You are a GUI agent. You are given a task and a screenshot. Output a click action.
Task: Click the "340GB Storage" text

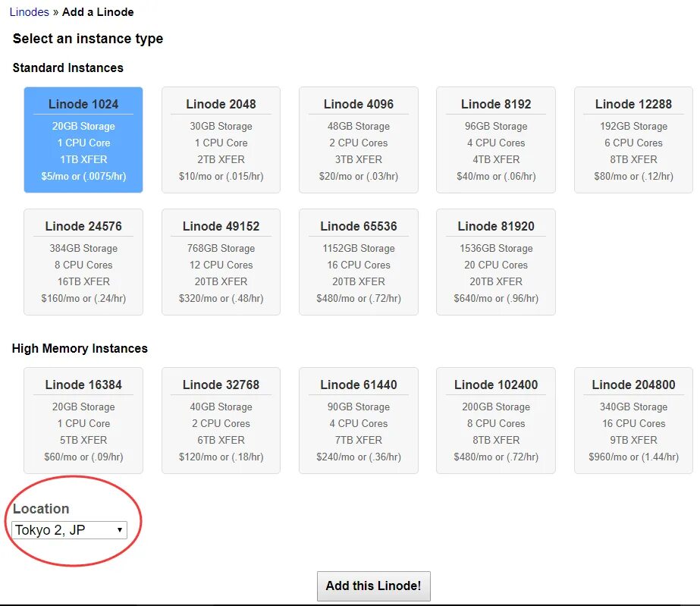(633, 407)
